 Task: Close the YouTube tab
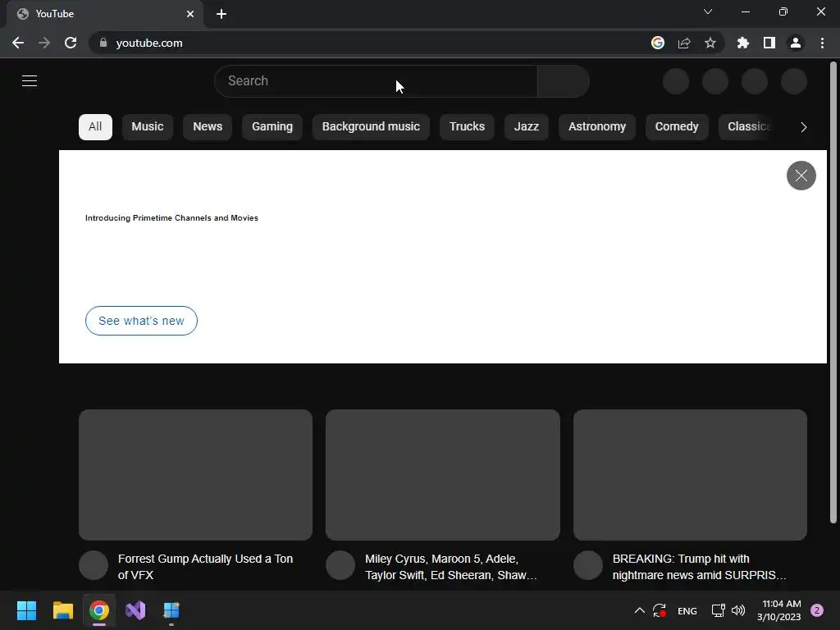click(x=190, y=14)
